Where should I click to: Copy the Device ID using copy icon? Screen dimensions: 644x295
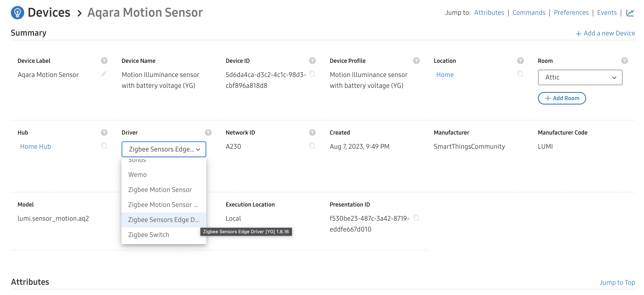coord(312,74)
